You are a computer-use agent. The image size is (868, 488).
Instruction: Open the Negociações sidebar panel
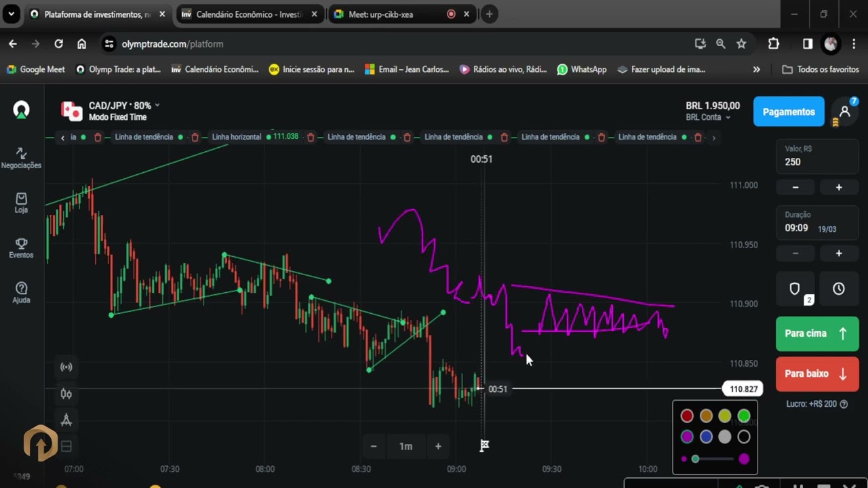(21, 158)
